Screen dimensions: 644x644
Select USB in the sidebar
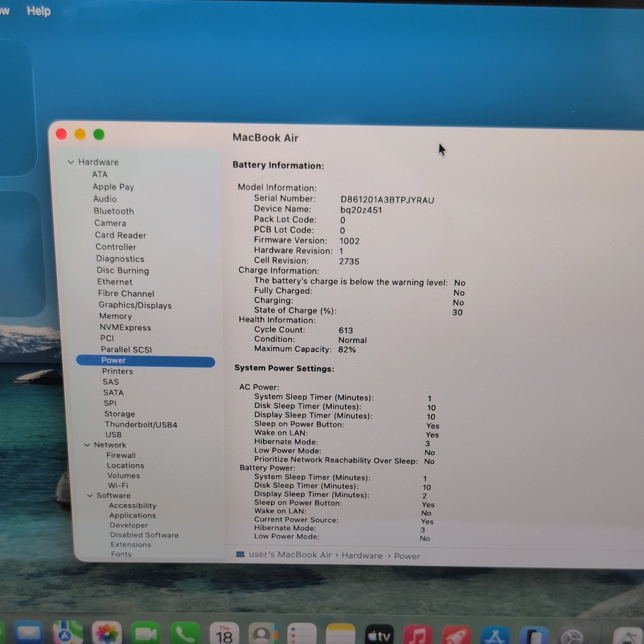[114, 435]
